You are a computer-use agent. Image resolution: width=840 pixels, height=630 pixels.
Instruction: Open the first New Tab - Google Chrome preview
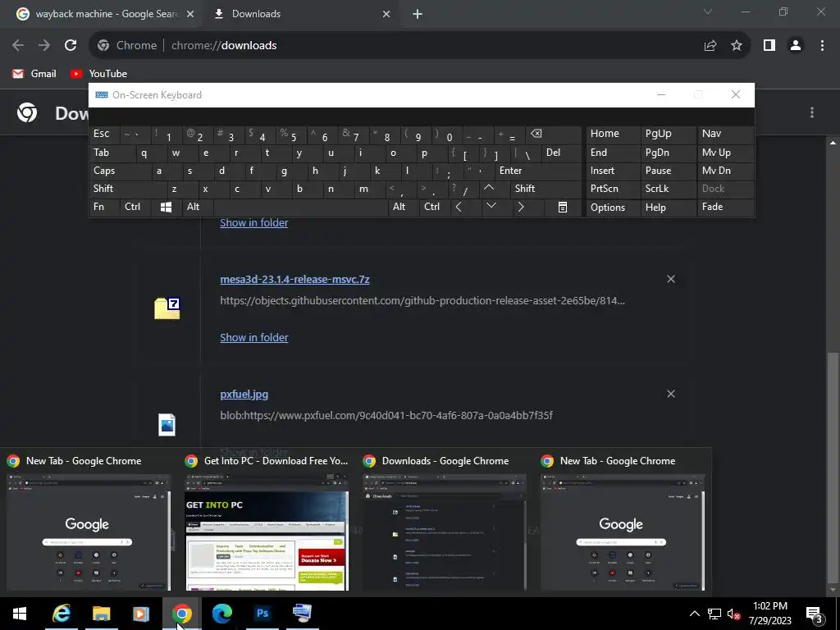(89, 523)
